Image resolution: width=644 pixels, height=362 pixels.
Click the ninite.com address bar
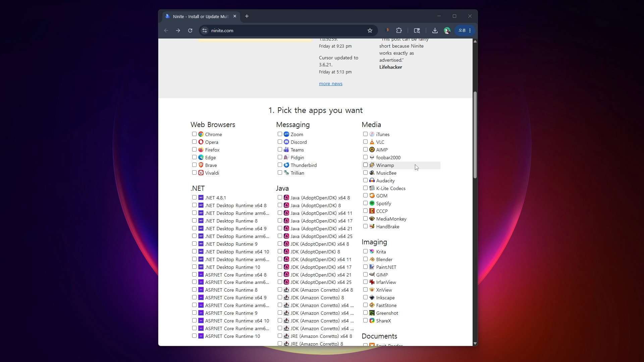[288, 31]
